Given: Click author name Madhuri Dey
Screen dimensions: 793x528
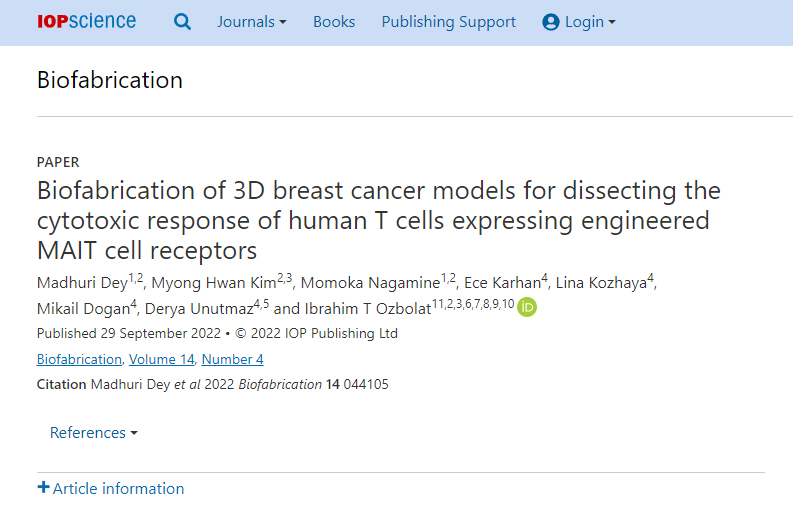Looking at the screenshot, I should (x=82, y=283).
